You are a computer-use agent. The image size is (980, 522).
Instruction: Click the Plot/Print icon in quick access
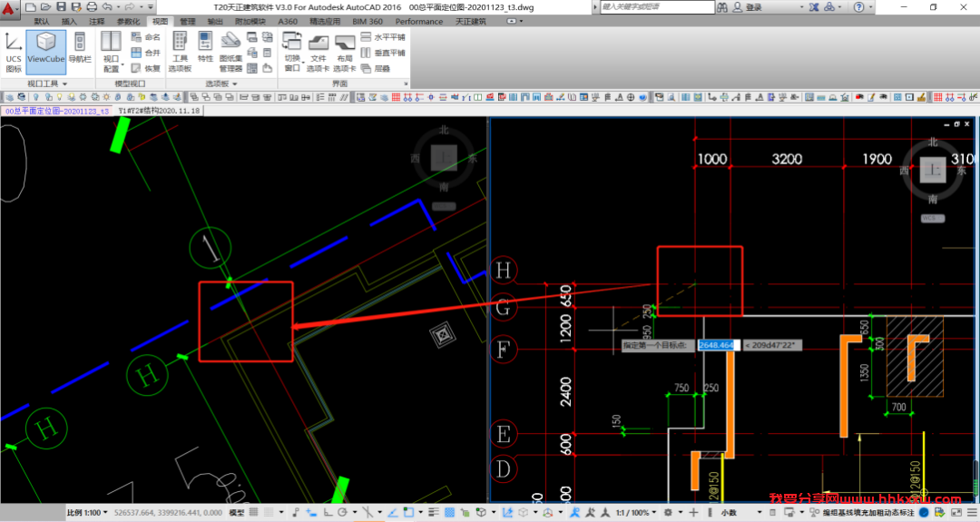(92, 7)
